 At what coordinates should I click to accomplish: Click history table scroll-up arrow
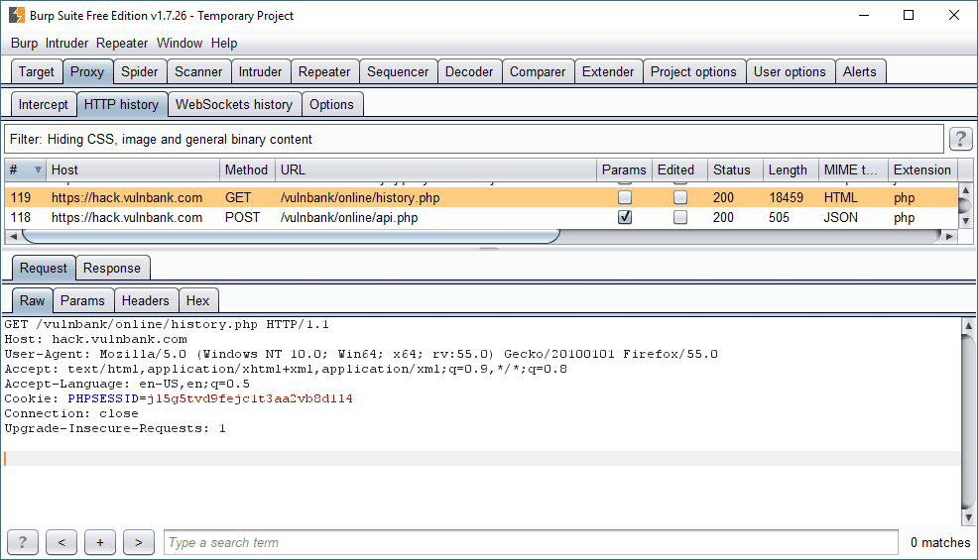(x=965, y=189)
